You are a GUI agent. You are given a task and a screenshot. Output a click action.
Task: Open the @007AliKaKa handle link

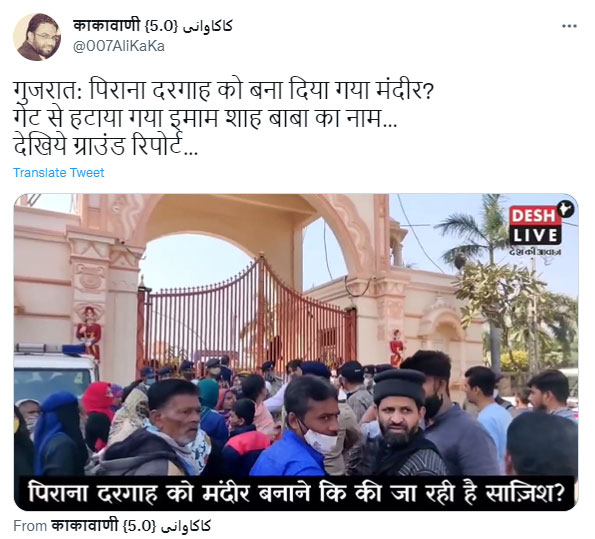pos(118,46)
